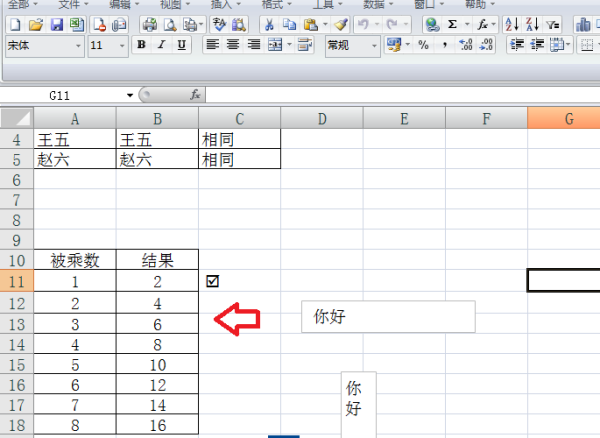This screenshot has height=438, width=600.
Task: Toggle italic formatting
Action: tap(161, 46)
